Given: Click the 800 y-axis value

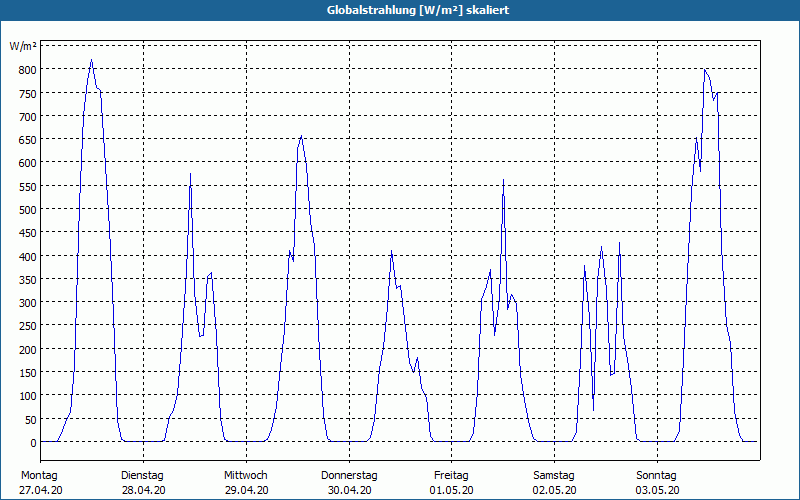Looking at the screenshot, I should [28, 70].
